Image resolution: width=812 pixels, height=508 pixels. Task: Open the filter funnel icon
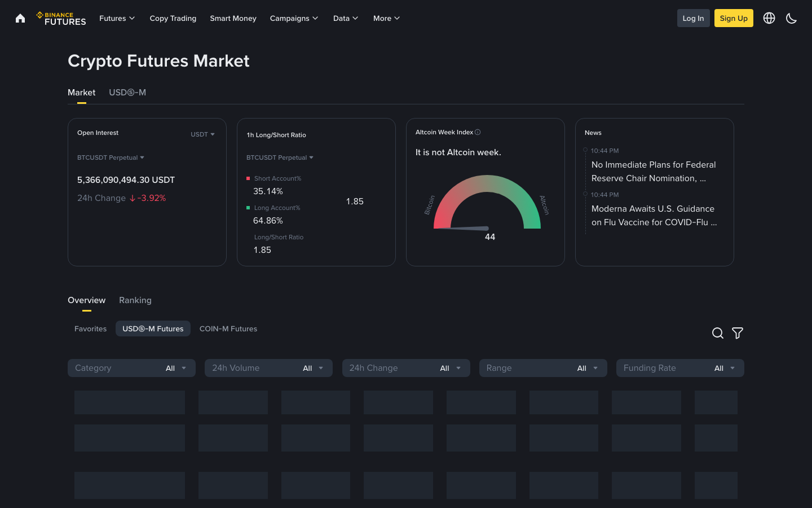pos(738,333)
